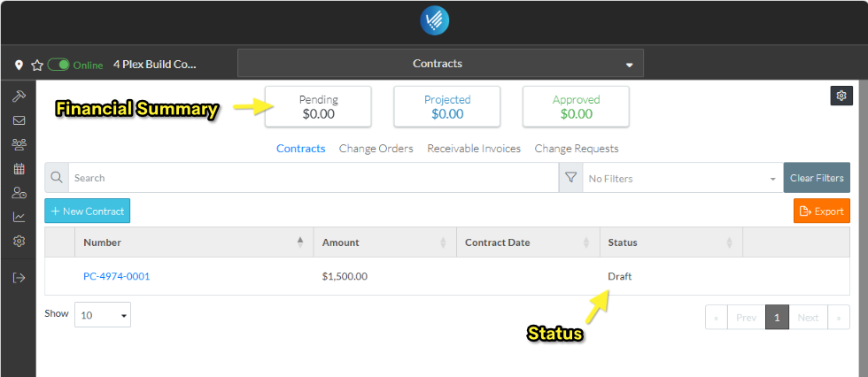Open the No Filters dropdown
Viewport: 868px width, 377px height.
tap(681, 178)
